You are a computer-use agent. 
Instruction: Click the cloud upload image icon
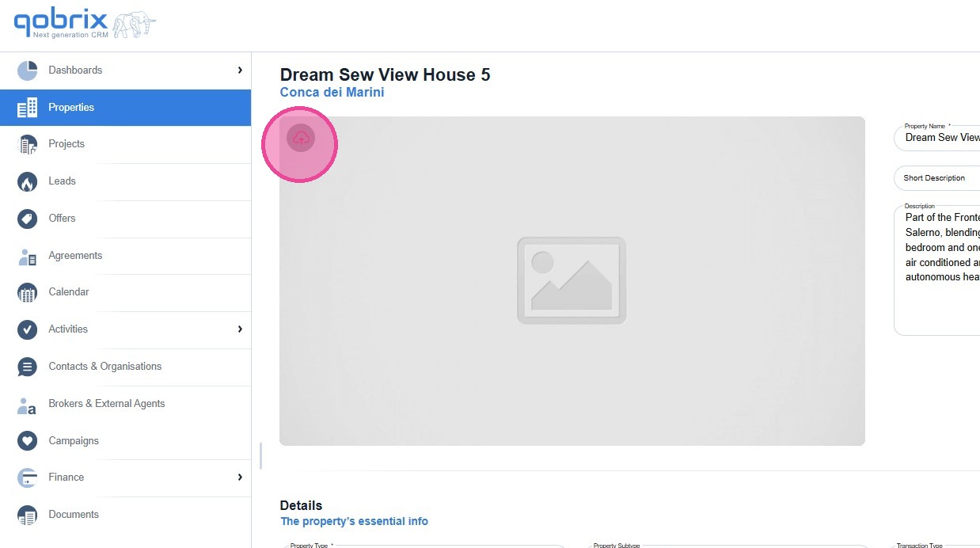coord(301,139)
